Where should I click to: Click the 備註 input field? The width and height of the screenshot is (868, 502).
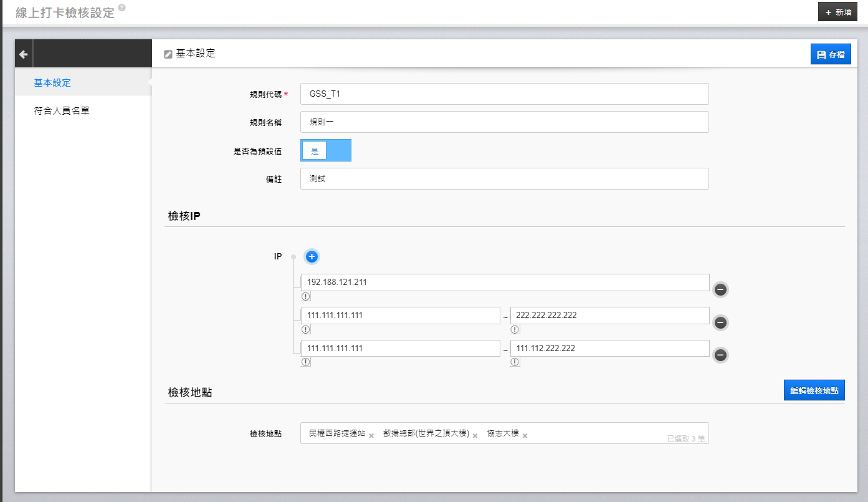pyautogui.click(x=504, y=178)
